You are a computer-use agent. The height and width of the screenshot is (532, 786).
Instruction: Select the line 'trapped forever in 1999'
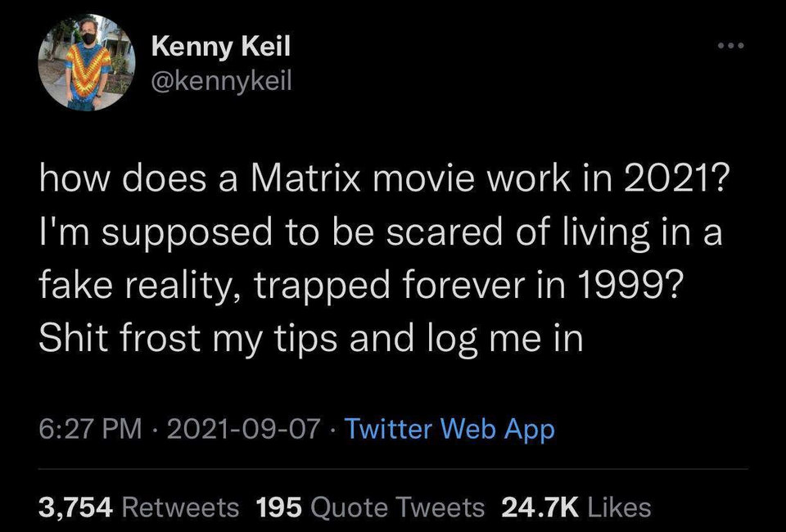coord(360,285)
